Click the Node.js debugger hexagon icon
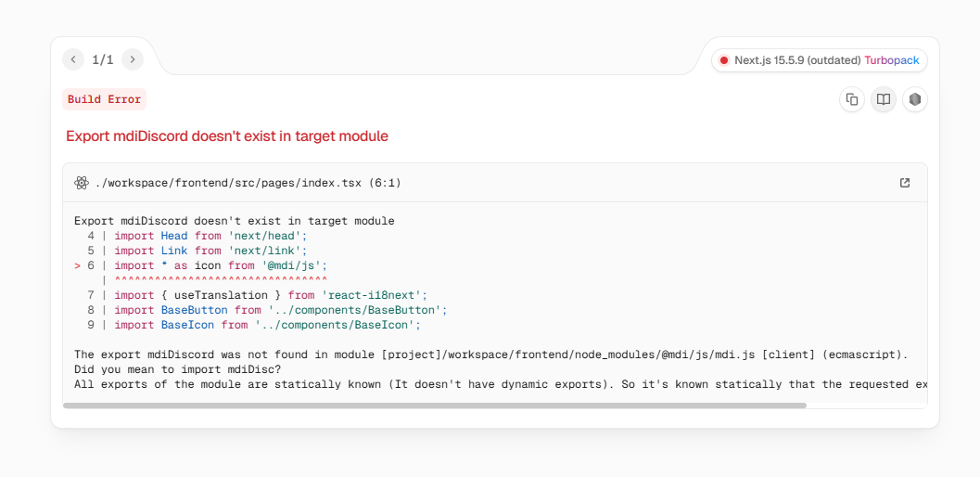The width and height of the screenshot is (980, 477). coord(915,99)
